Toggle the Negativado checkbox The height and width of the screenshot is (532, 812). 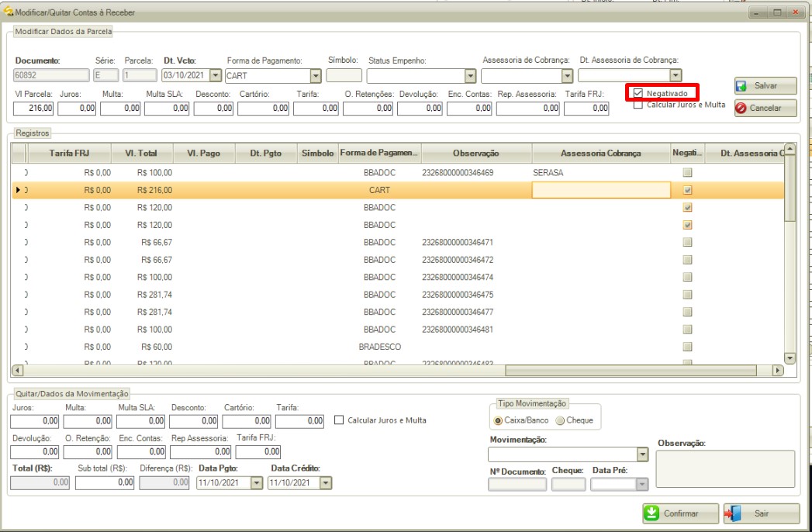[x=638, y=93]
